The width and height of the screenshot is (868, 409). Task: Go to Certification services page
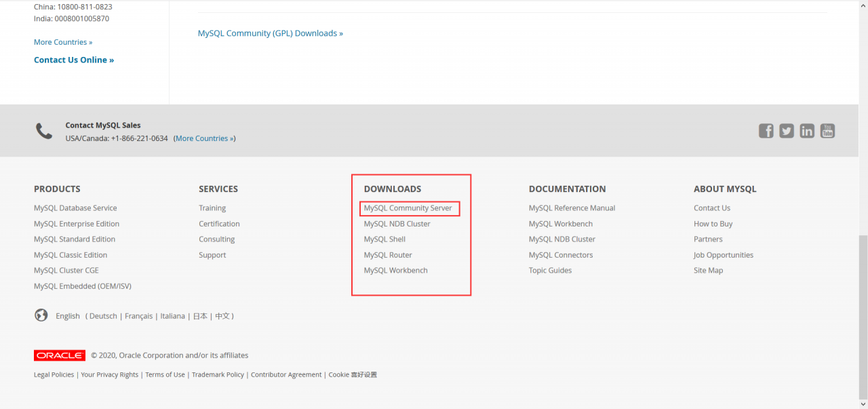(x=219, y=224)
